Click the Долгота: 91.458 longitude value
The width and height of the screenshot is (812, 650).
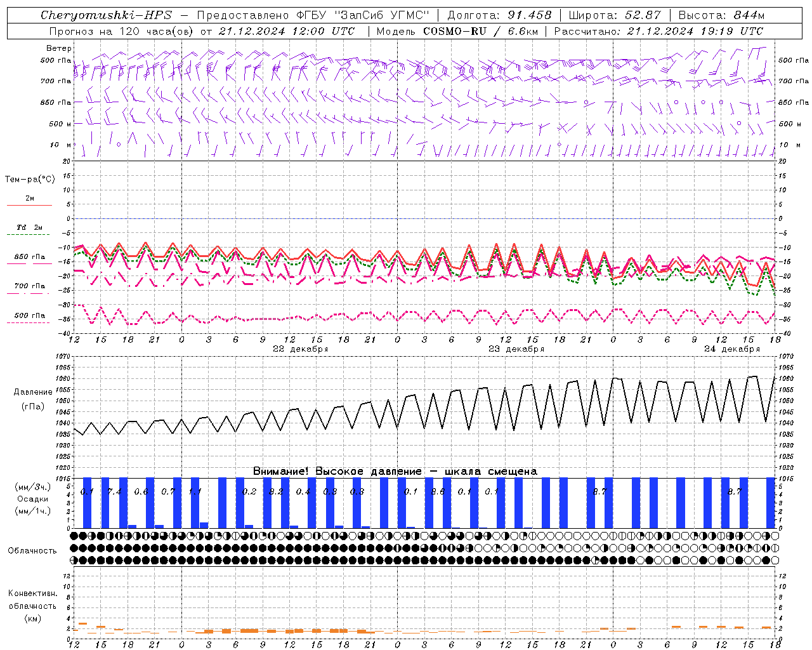pyautogui.click(x=500, y=15)
